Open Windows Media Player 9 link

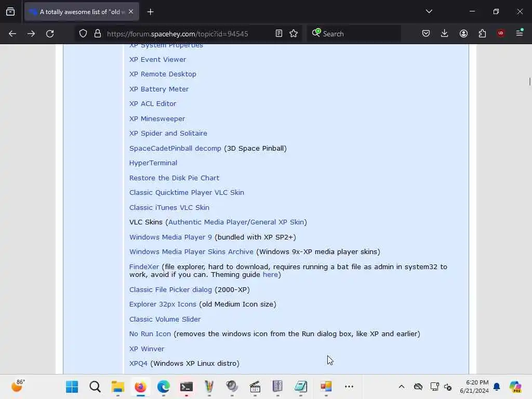[170, 237]
